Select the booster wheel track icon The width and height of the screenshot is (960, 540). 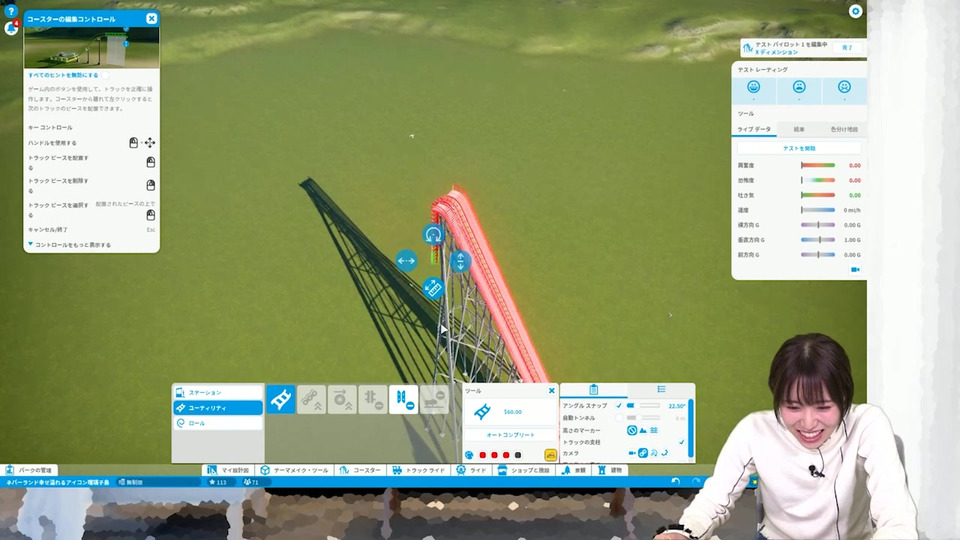click(342, 399)
